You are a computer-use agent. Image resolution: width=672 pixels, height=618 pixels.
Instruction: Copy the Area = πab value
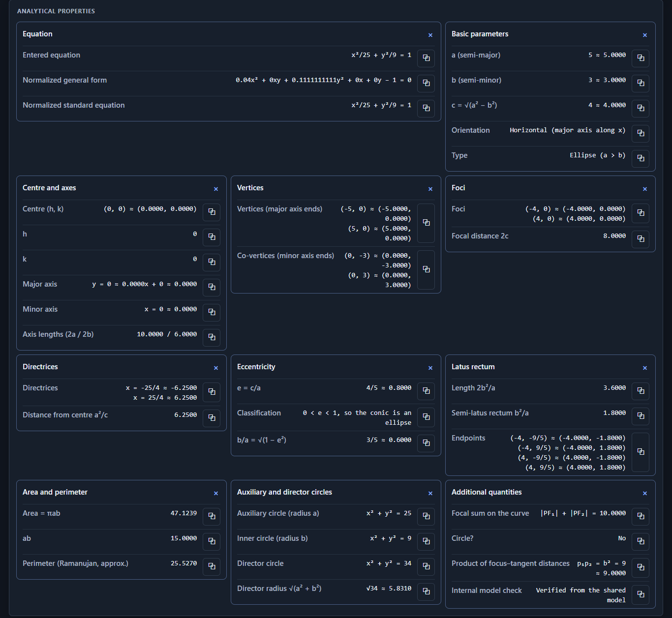212,516
